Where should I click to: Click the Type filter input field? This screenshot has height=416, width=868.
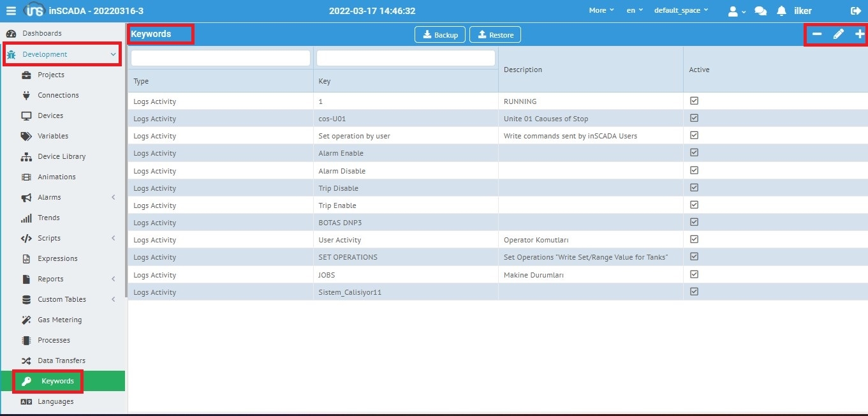tap(221, 58)
